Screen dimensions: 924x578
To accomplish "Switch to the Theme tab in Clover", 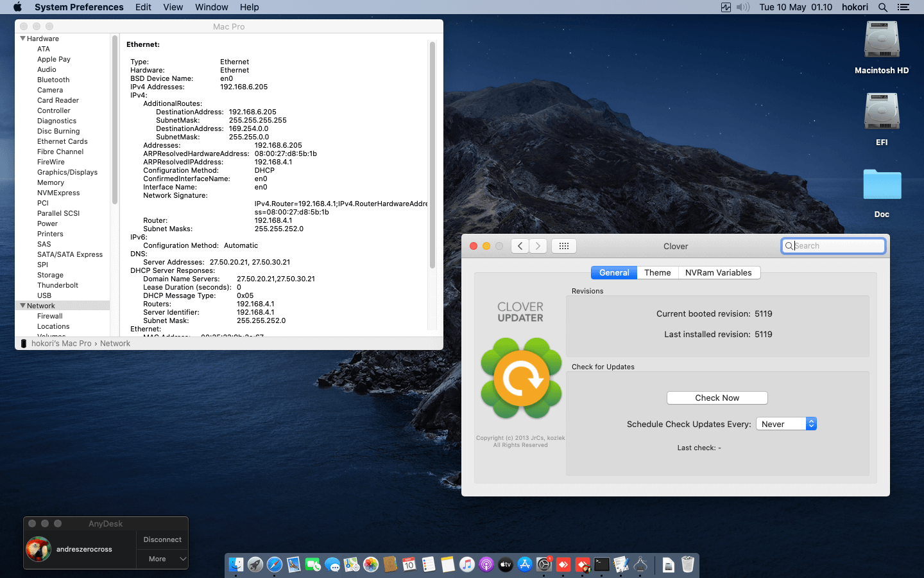I will pos(657,272).
